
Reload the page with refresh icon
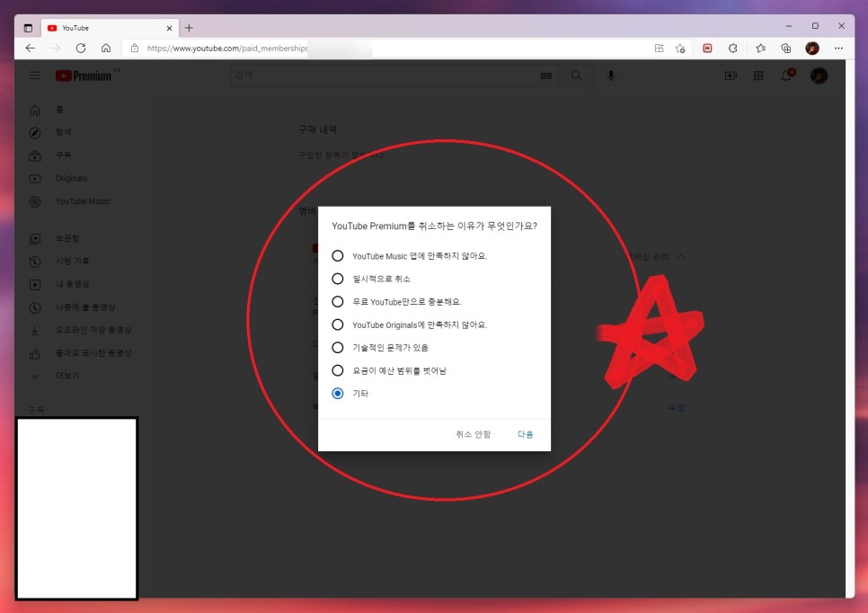click(81, 49)
